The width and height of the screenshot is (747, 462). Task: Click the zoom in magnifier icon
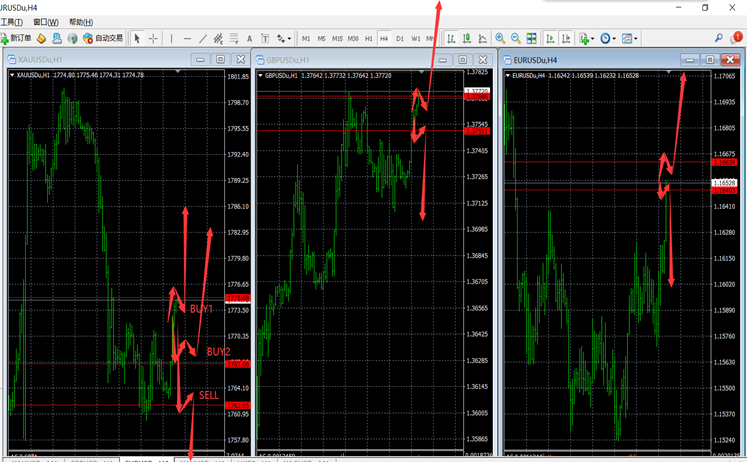point(500,38)
